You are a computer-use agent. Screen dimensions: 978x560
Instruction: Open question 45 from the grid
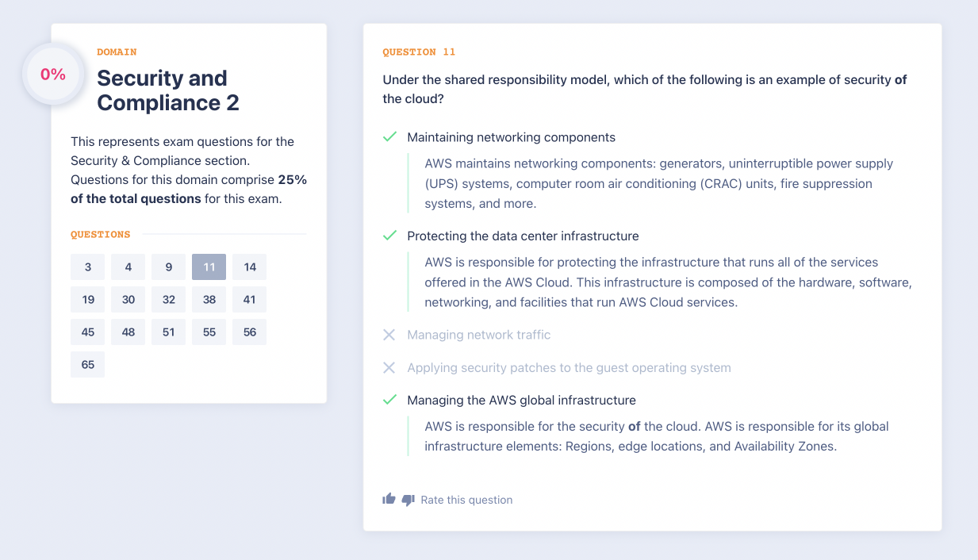click(87, 332)
